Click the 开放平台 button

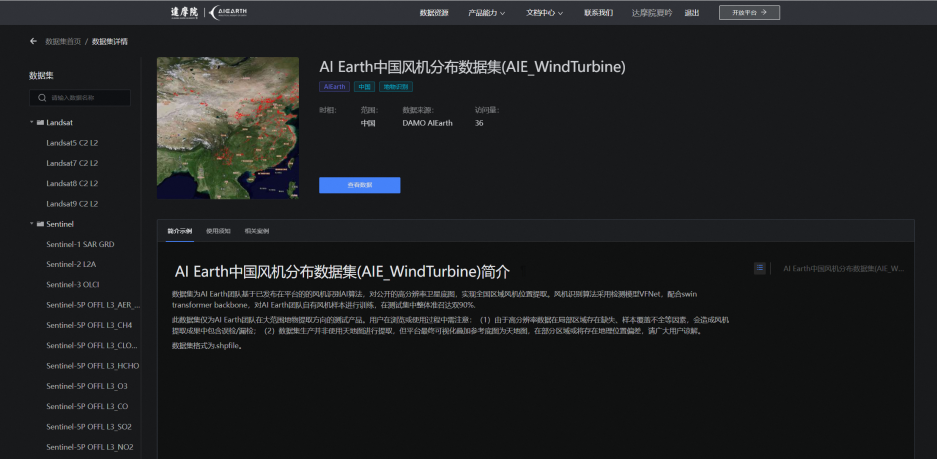[749, 13]
